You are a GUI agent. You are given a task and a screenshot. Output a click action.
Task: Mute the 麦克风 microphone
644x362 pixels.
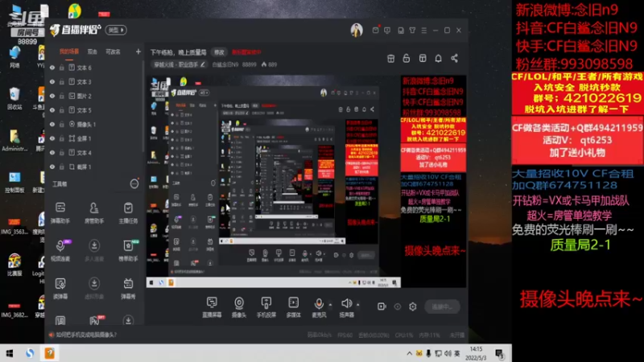pos(319,307)
